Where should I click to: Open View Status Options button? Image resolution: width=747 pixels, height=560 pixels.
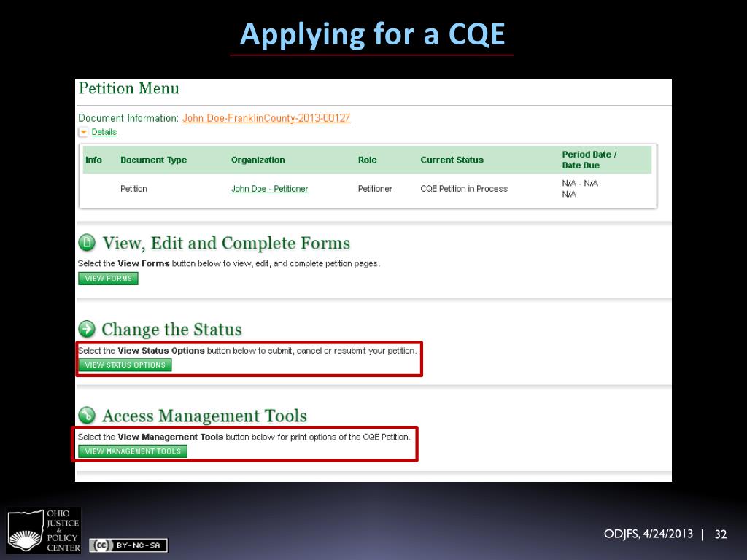tap(125, 365)
